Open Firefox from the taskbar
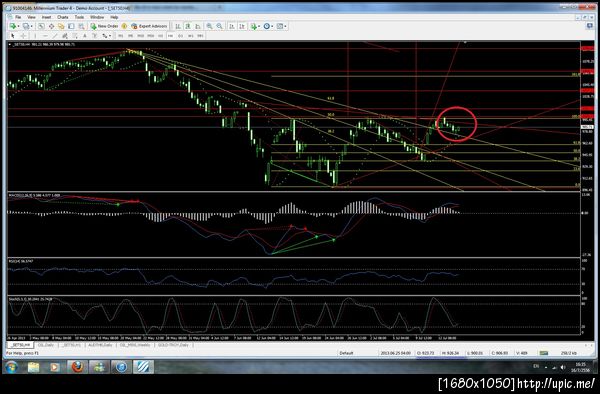600x394 pixels. pos(77,367)
